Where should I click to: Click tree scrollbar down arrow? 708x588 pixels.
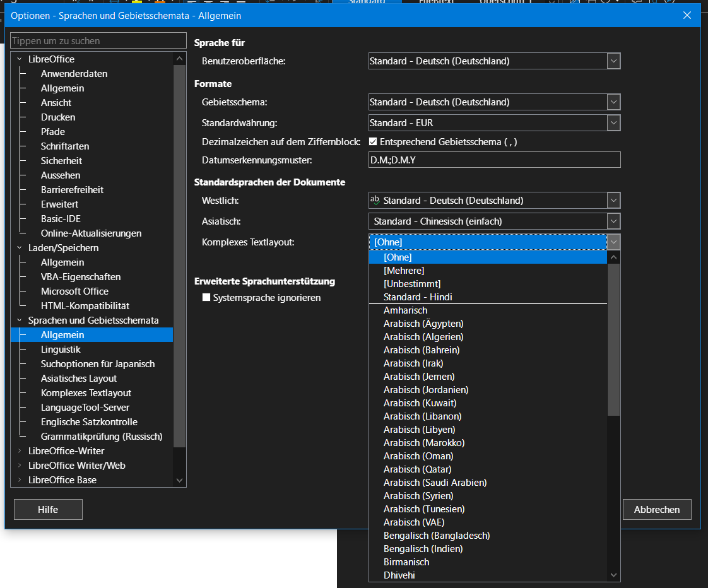[180, 480]
